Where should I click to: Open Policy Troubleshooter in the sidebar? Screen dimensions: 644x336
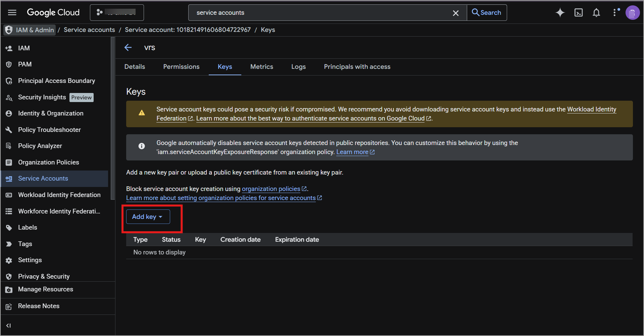(49, 130)
